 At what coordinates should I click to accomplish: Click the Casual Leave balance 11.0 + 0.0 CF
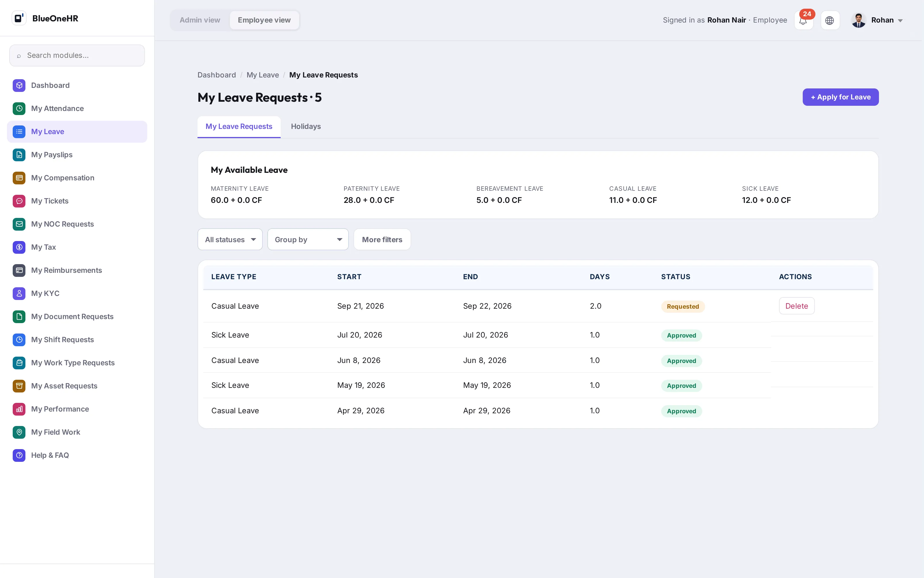click(633, 200)
